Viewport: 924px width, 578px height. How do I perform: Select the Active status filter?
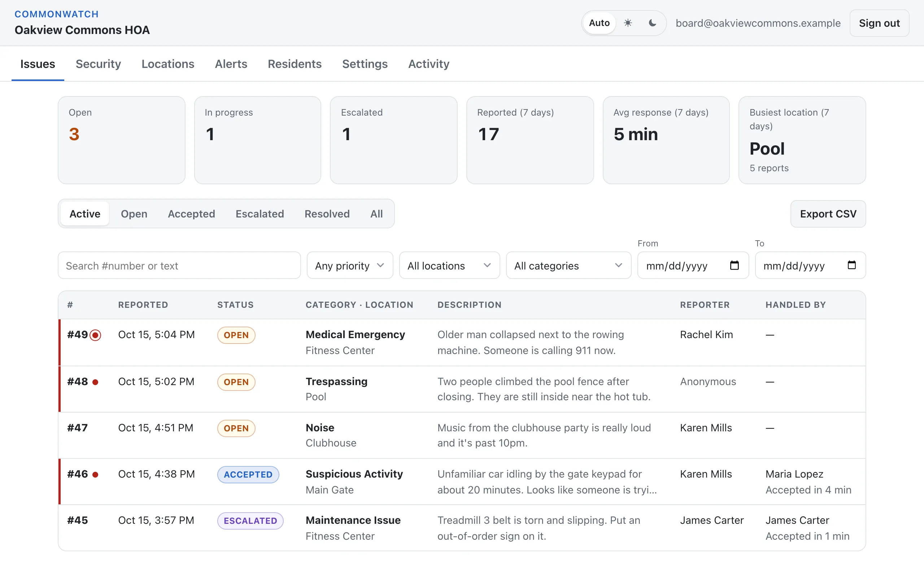(85, 214)
